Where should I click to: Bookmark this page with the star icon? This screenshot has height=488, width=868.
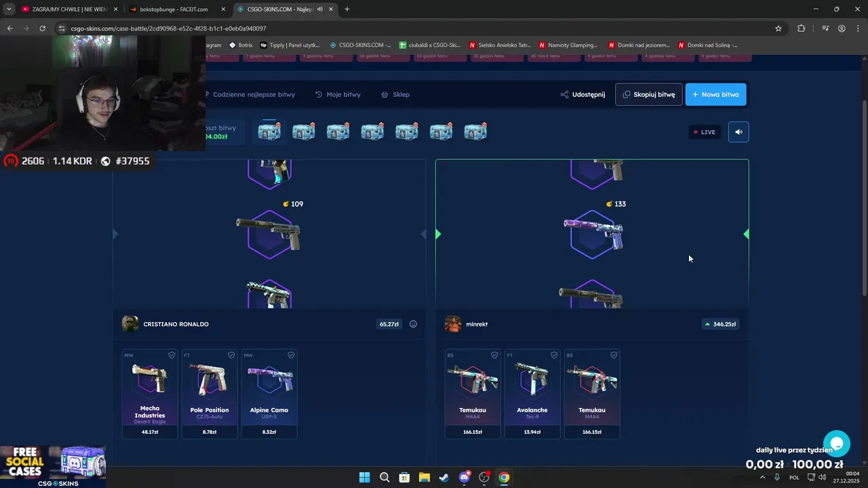(x=778, y=28)
